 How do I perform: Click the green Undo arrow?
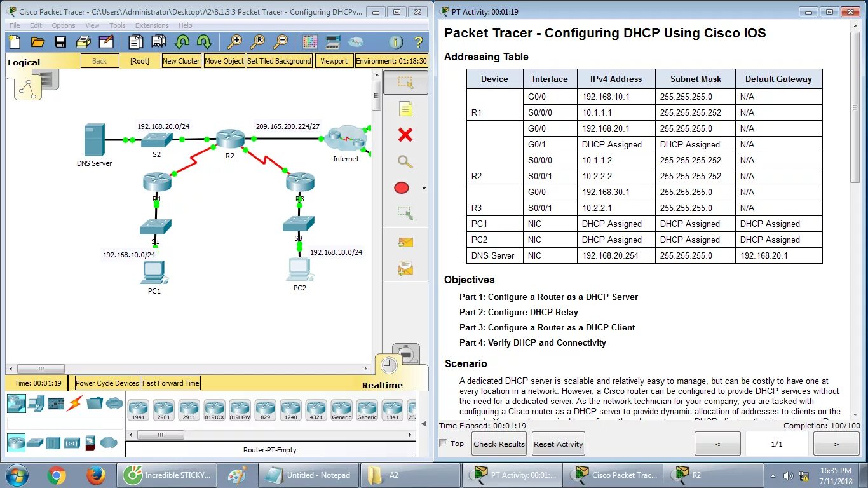(x=182, y=42)
